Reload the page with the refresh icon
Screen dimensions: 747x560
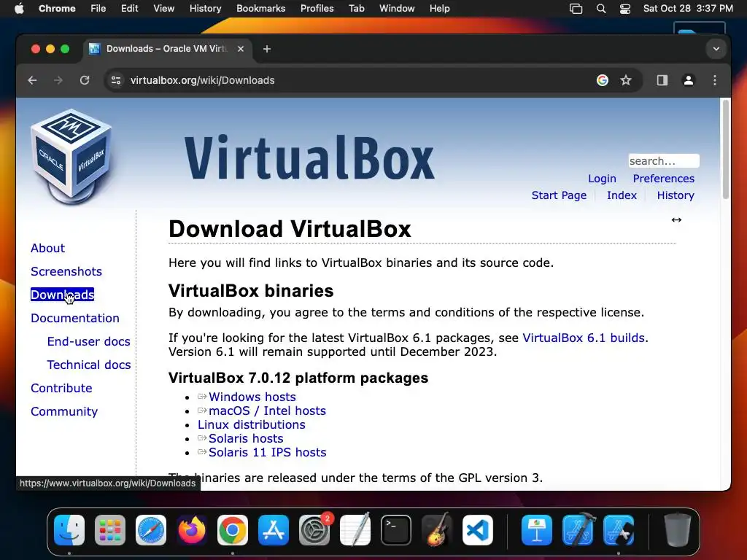pyautogui.click(x=85, y=80)
